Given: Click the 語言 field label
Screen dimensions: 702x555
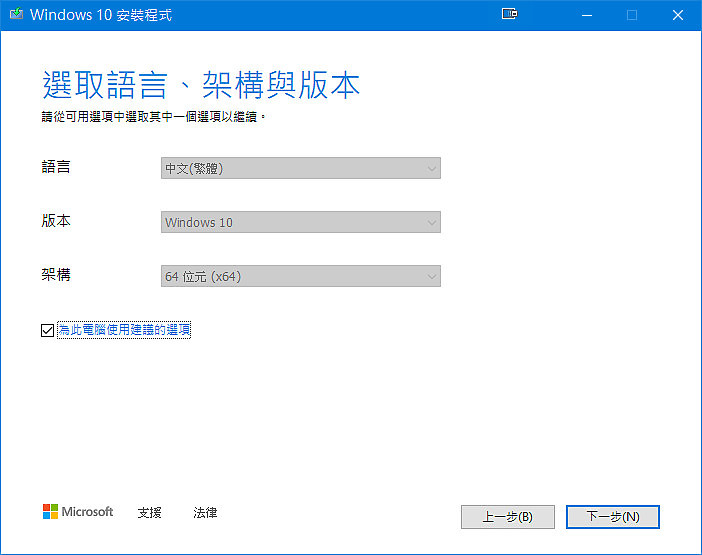Looking at the screenshot, I should (x=56, y=167).
